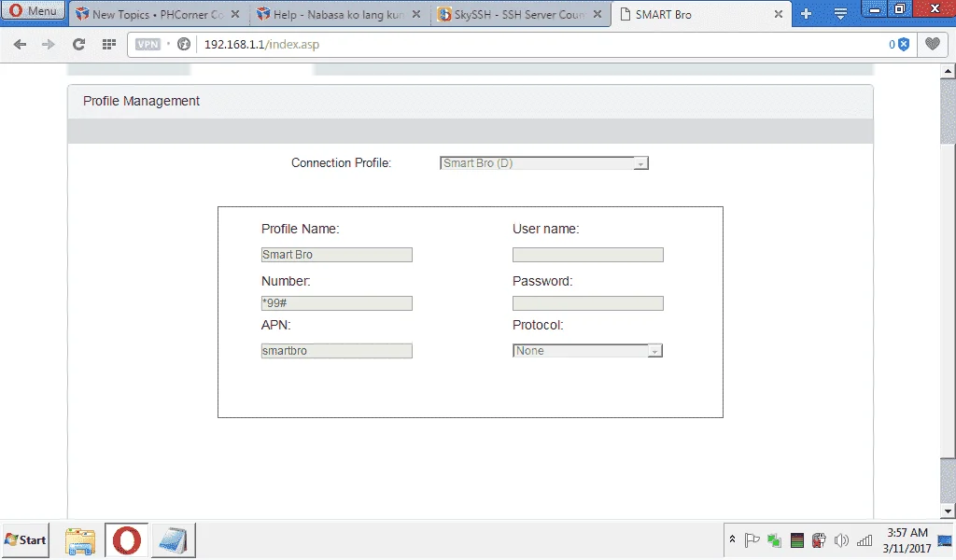The width and height of the screenshot is (956, 560).
Task: Add page to bookmarks with heart icon
Action: pyautogui.click(x=933, y=44)
